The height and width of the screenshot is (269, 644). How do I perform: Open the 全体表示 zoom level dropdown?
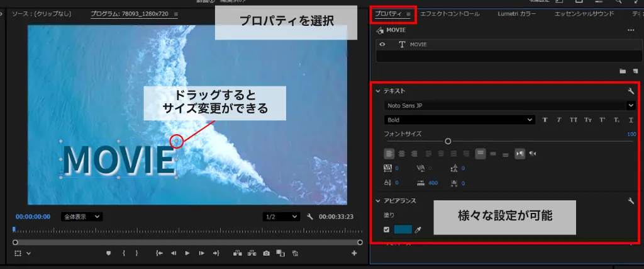(x=82, y=217)
